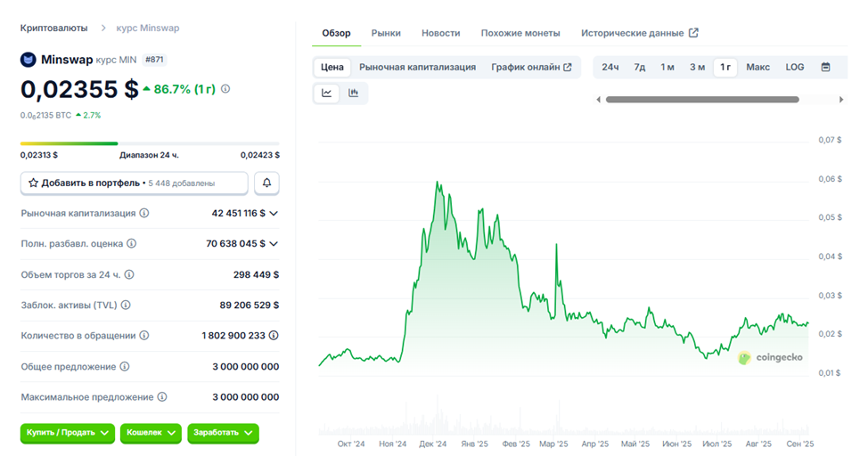Image resolution: width=868 pixels, height=456 pixels.
Task: Switch chart to Рыночная капитализация
Action: [417, 67]
